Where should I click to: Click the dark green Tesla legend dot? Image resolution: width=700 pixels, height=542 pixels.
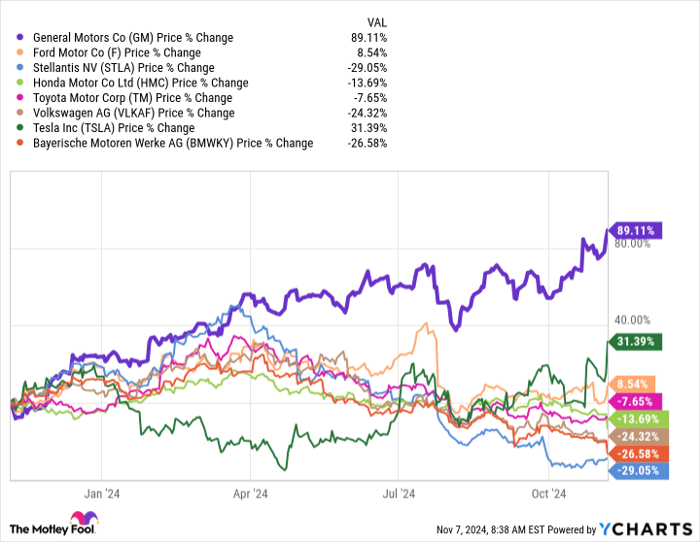tap(21, 128)
